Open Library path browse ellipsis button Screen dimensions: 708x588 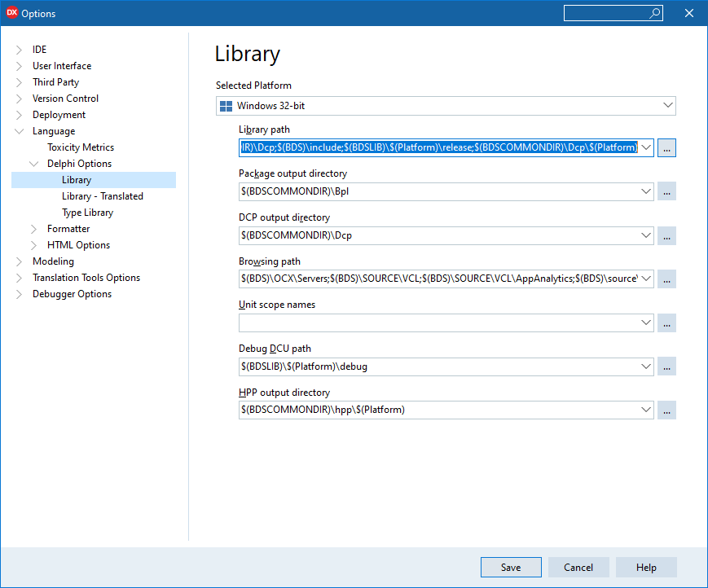click(x=666, y=148)
